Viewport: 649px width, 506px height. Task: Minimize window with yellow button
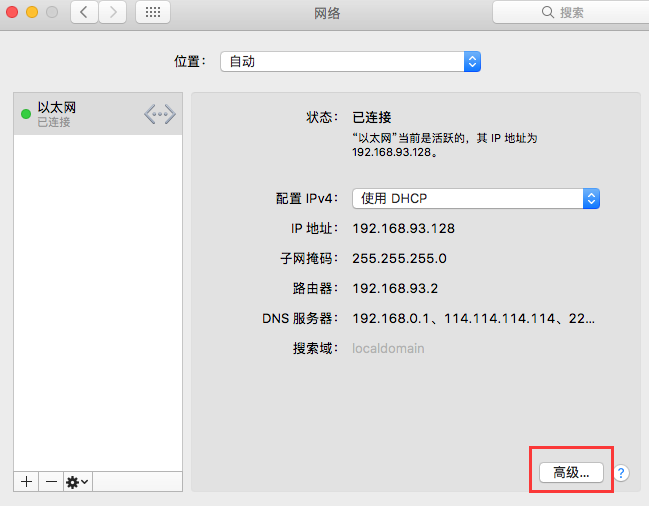[x=32, y=12]
